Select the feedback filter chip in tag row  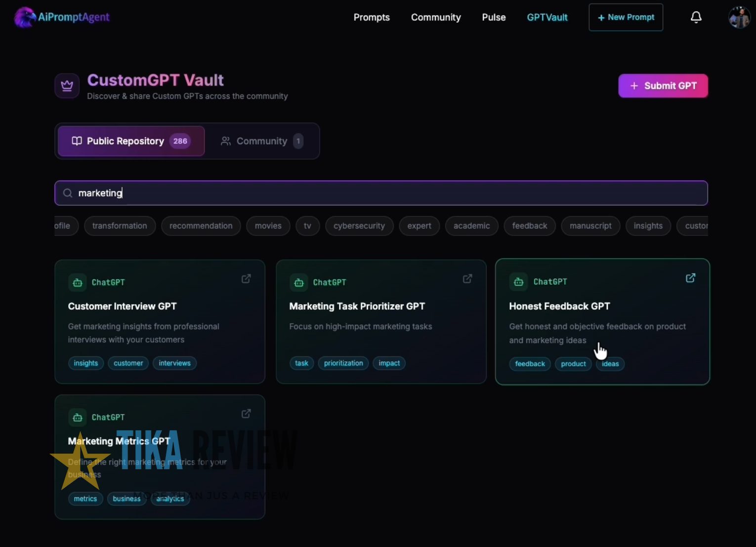point(530,226)
